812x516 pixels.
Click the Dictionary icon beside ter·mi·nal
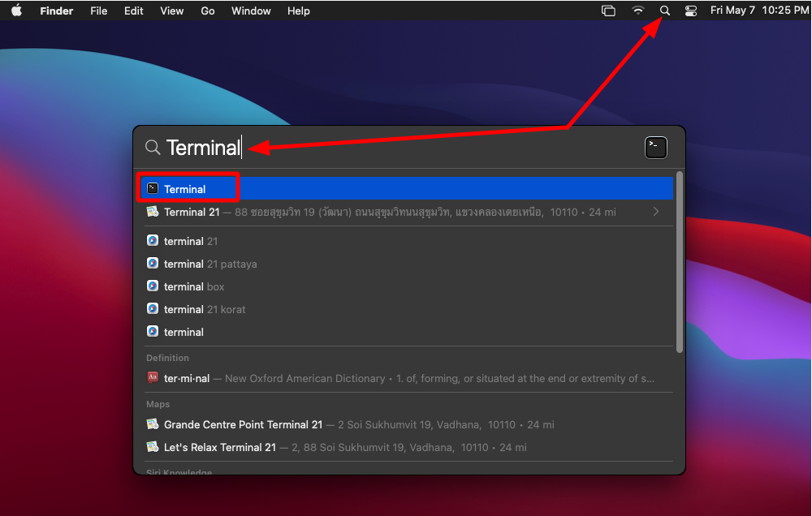153,378
